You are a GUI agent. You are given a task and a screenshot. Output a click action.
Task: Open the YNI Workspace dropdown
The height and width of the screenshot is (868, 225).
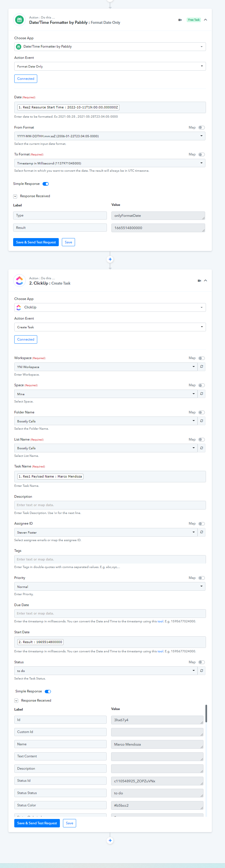coord(106,367)
